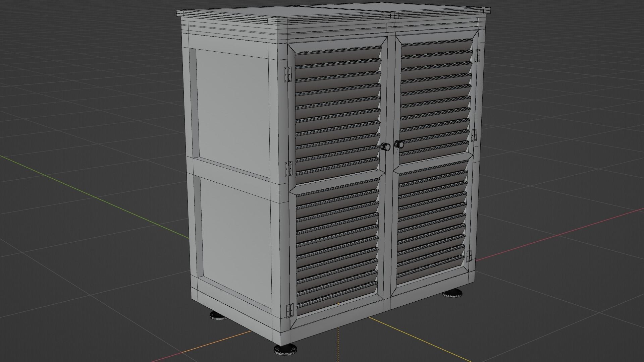
Task: Pick the rear-left foot under the side panel
Action: tap(219, 315)
